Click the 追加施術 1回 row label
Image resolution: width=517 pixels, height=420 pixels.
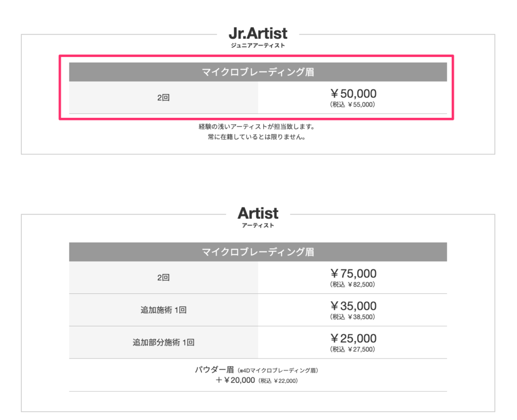(x=163, y=310)
